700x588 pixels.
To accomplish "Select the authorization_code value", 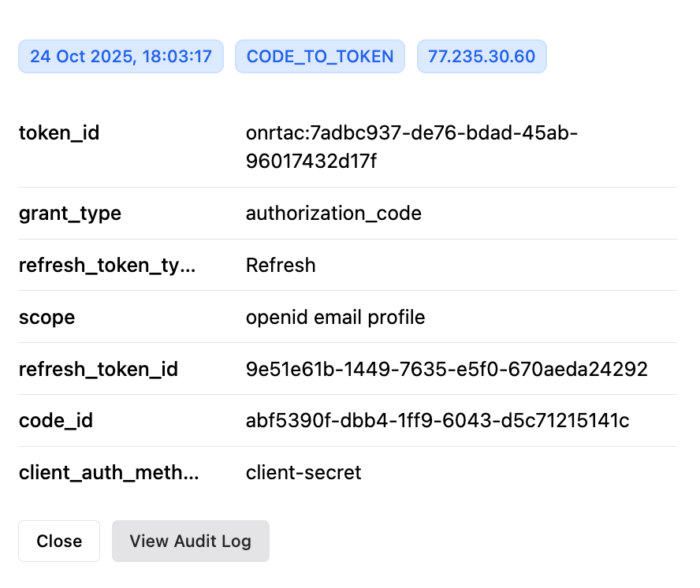I will [333, 213].
